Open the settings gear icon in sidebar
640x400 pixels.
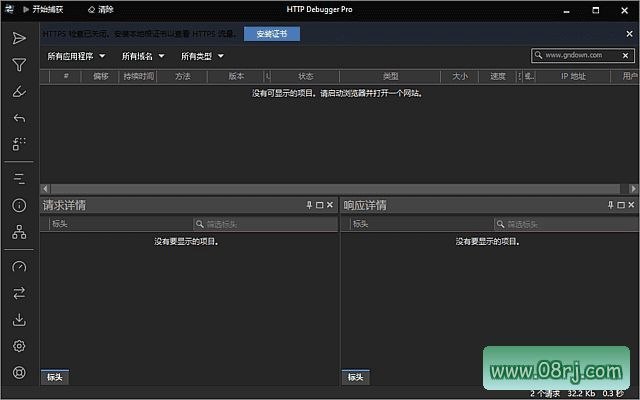(x=19, y=346)
